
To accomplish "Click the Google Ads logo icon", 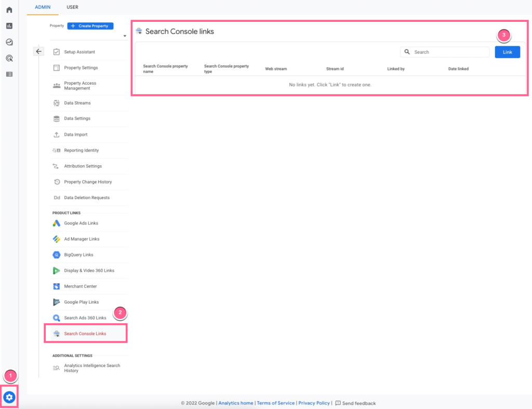I will tap(56, 223).
